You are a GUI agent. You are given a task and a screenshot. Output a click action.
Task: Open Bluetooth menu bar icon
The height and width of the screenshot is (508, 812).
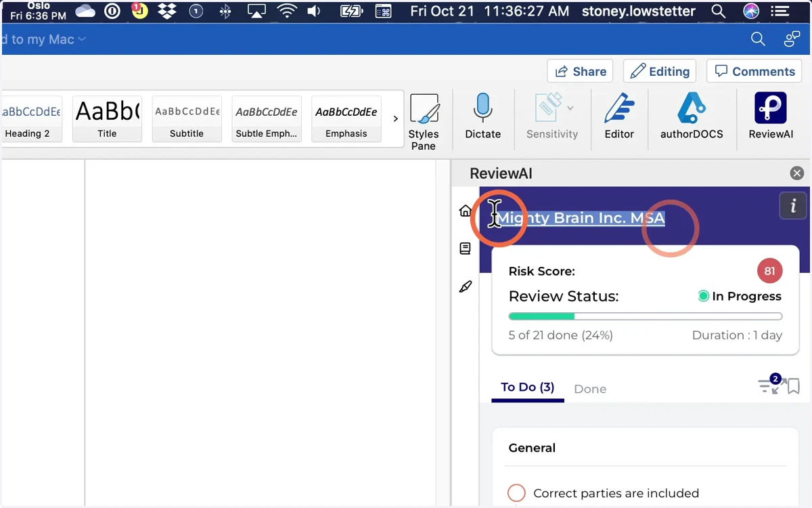click(226, 11)
